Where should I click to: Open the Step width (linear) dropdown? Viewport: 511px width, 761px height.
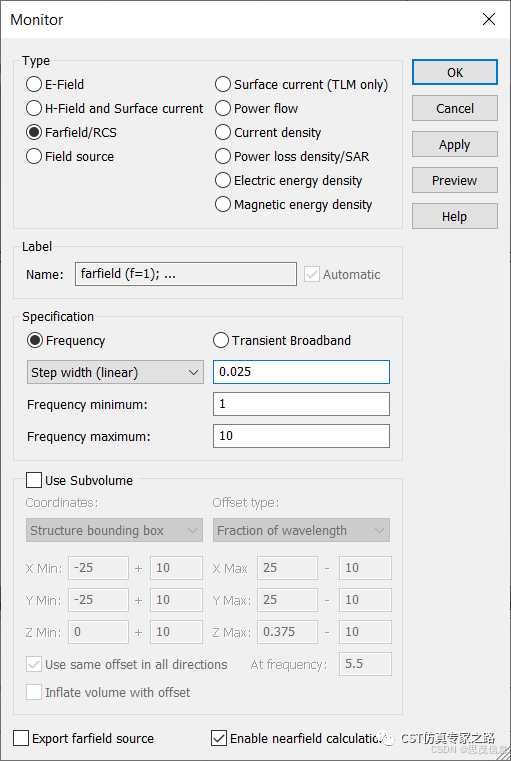(115, 373)
